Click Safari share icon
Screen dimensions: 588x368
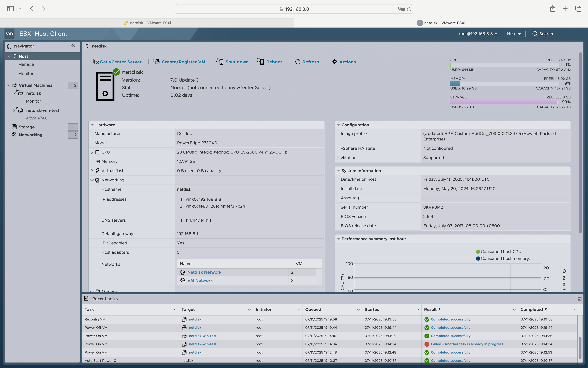point(553,8)
